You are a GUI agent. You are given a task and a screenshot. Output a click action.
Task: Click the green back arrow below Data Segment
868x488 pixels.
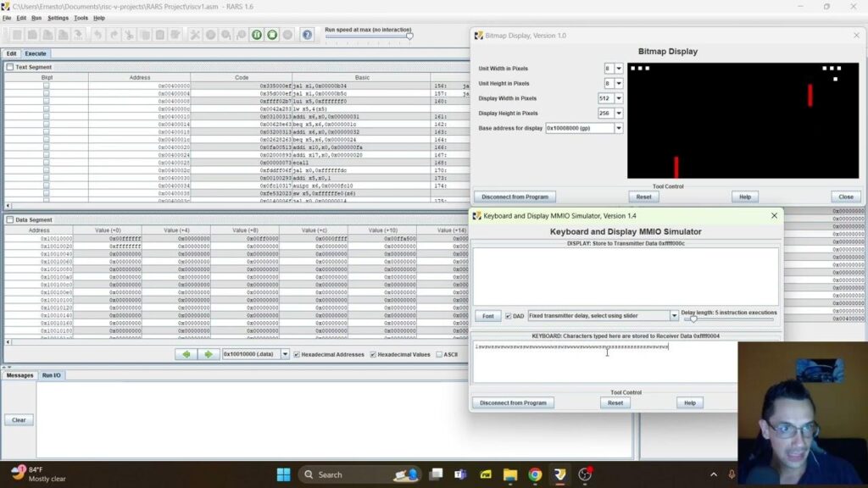point(186,354)
